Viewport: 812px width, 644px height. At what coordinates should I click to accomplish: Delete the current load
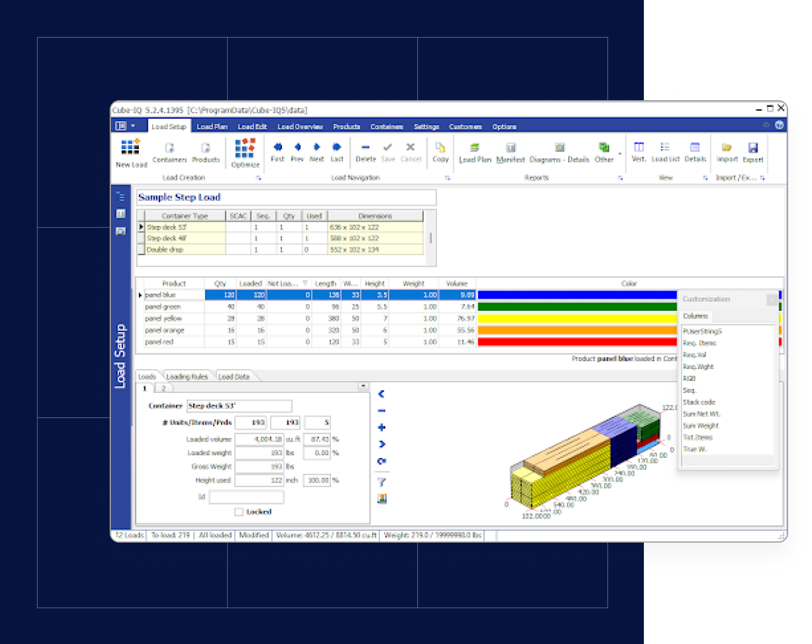(x=365, y=152)
